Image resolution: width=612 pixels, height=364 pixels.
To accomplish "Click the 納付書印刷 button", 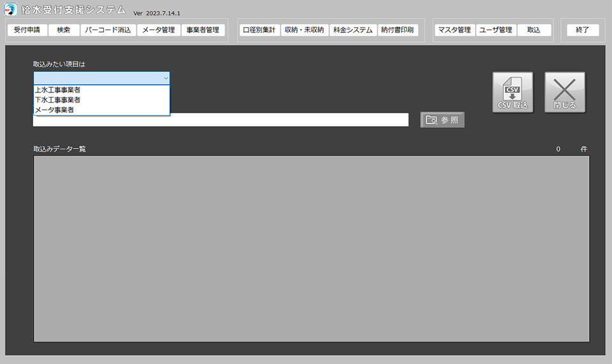I will pyautogui.click(x=397, y=30).
